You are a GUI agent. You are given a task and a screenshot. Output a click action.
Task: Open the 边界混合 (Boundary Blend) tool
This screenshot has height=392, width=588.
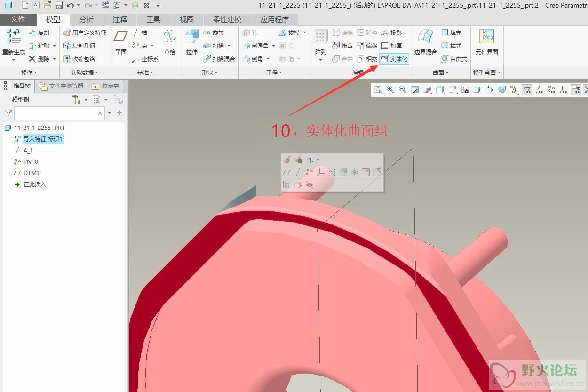coord(425,42)
